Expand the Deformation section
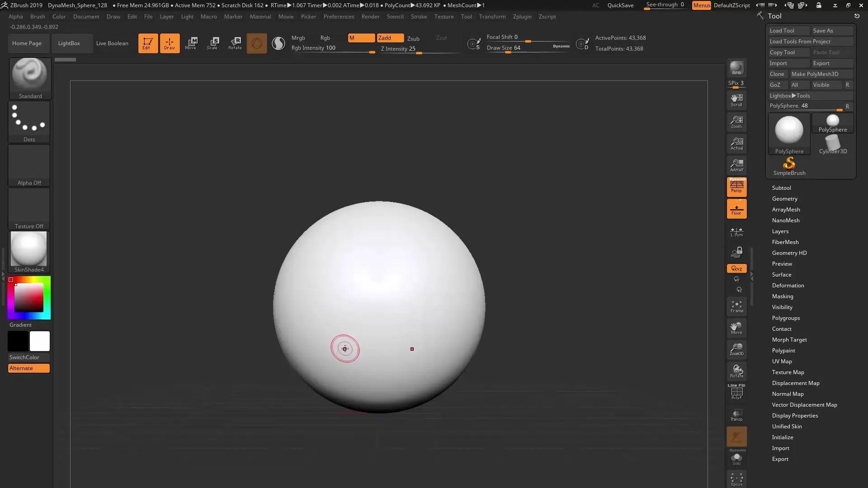Image resolution: width=868 pixels, height=488 pixels. pyautogui.click(x=788, y=286)
